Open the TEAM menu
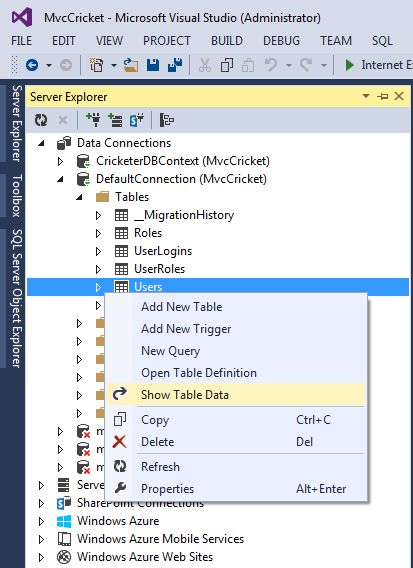The image size is (413, 568). (x=336, y=41)
